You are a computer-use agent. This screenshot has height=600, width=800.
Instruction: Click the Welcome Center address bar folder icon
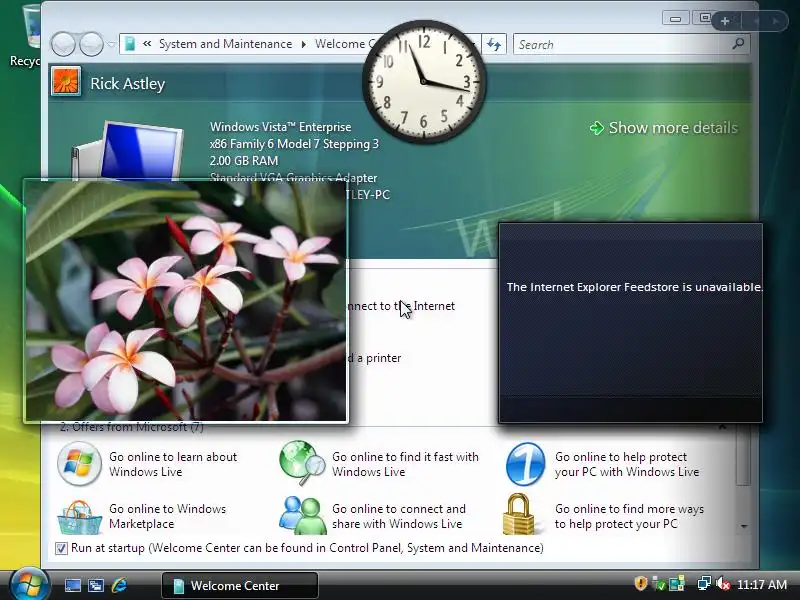[130, 44]
